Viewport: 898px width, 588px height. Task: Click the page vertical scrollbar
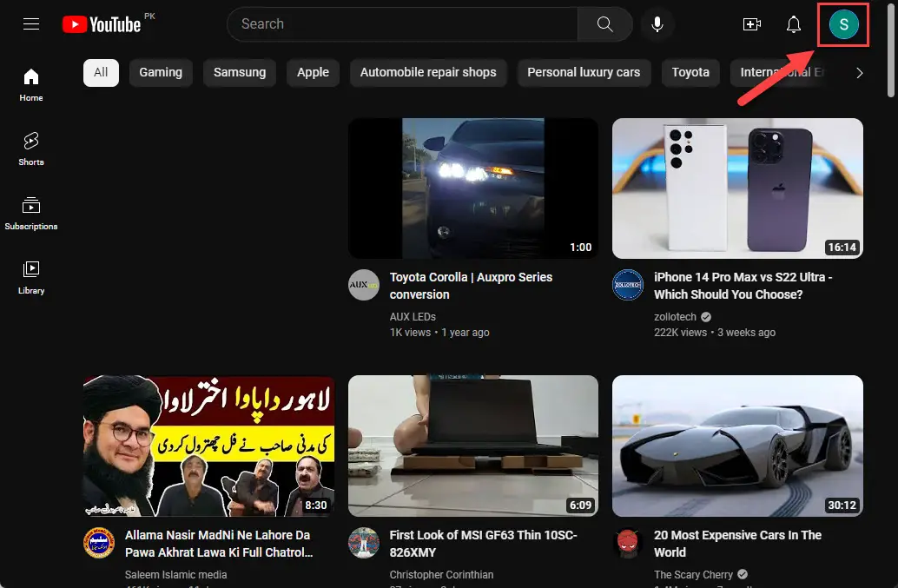tap(890, 51)
